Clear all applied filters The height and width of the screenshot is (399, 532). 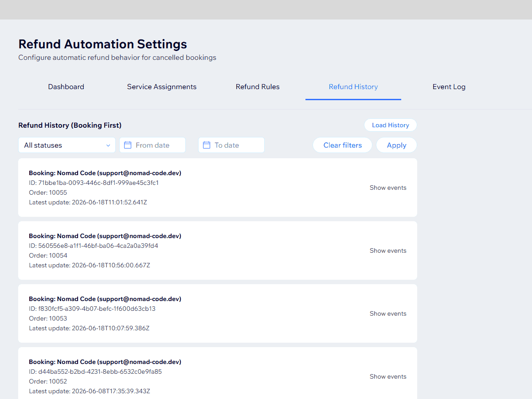point(342,145)
